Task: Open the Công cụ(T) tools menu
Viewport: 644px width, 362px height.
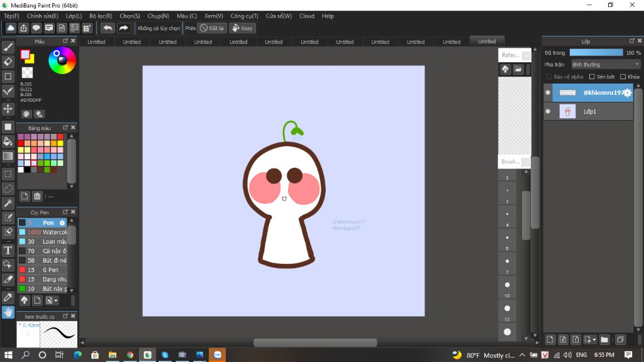Action: (x=244, y=16)
